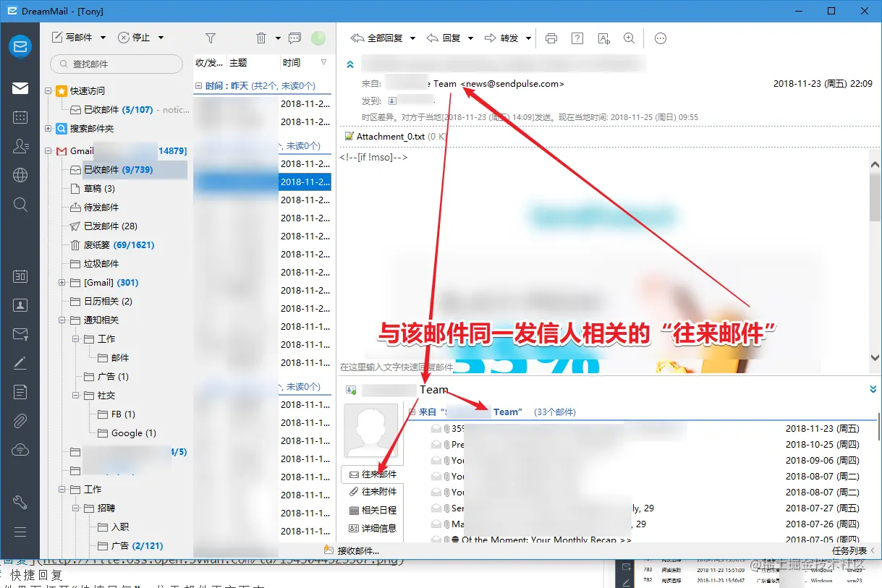Open the pencil notes icon in sidebar

(x=20, y=363)
